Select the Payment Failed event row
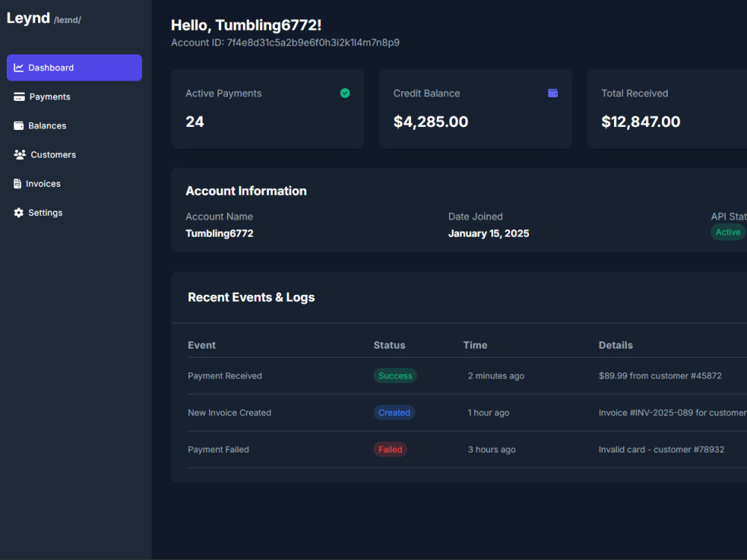 coord(467,449)
